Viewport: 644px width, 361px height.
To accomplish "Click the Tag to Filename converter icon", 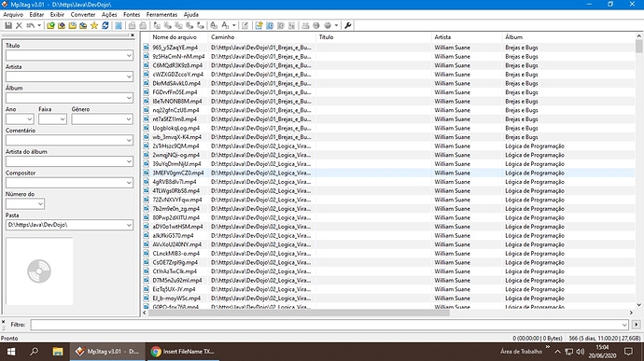I will (157, 25).
